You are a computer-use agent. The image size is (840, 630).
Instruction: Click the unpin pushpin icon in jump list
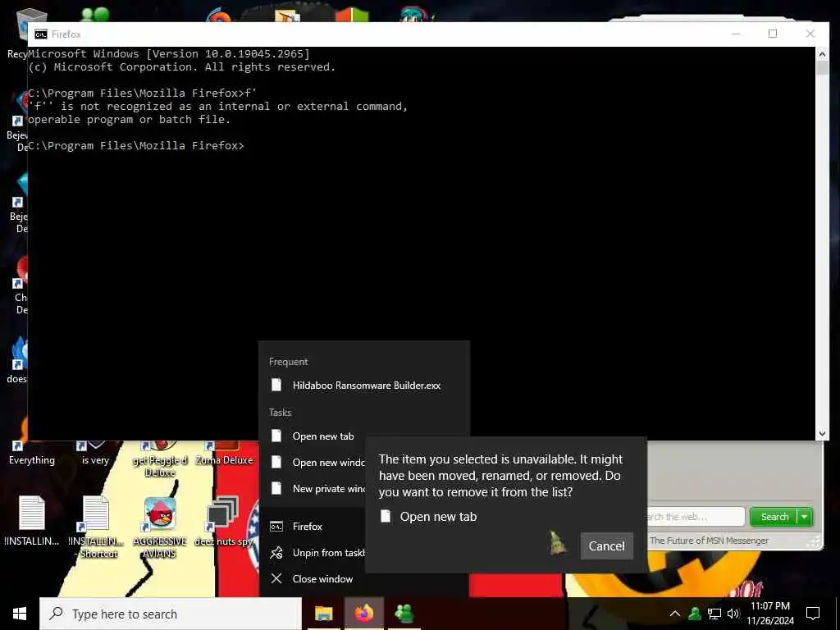coord(276,552)
